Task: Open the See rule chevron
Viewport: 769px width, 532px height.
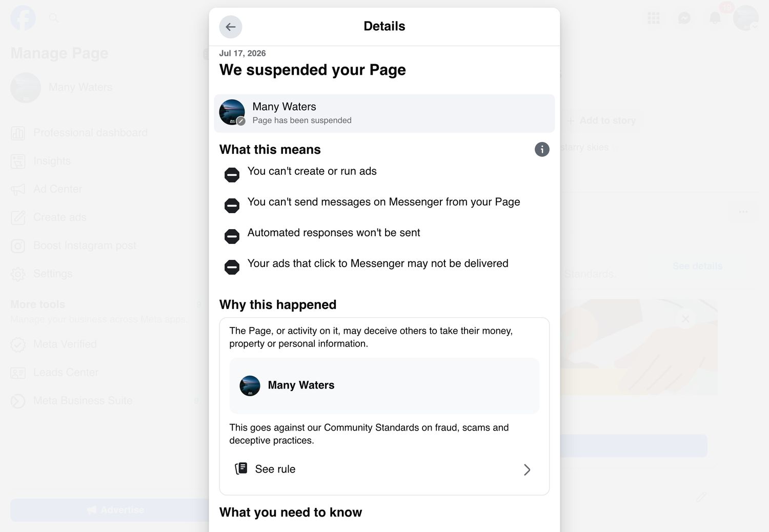Action: tap(527, 469)
